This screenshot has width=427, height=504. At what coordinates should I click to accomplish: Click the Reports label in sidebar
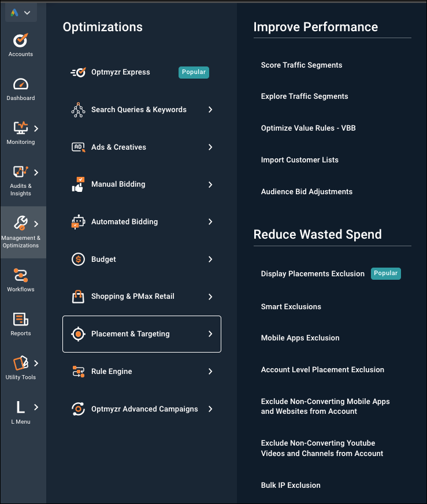[21, 333]
